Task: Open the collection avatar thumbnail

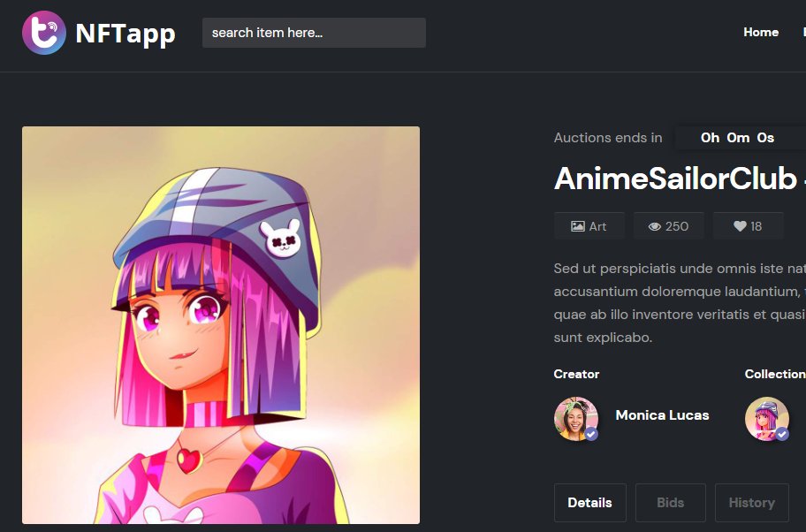Action: click(x=767, y=418)
